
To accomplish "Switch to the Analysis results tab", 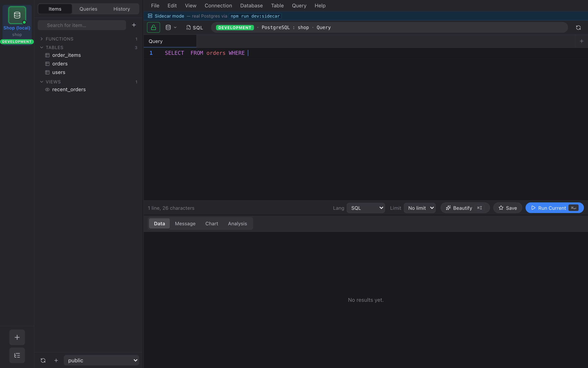I will (237, 223).
